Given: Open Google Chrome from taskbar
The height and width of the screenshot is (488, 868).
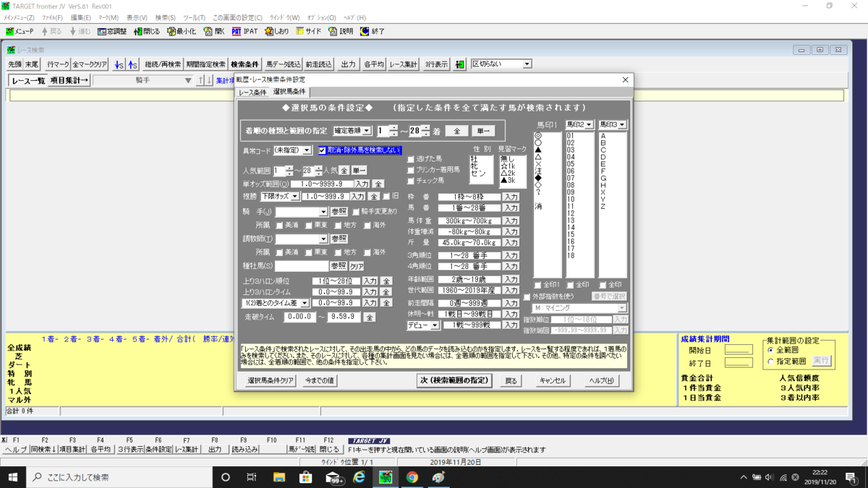Looking at the screenshot, I should pyautogui.click(x=412, y=477).
